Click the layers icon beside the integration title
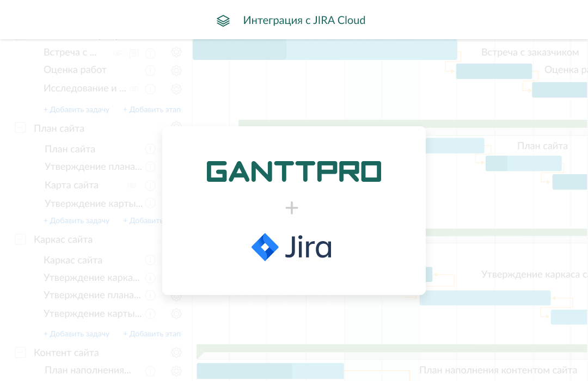This screenshot has width=588, height=381. click(223, 21)
